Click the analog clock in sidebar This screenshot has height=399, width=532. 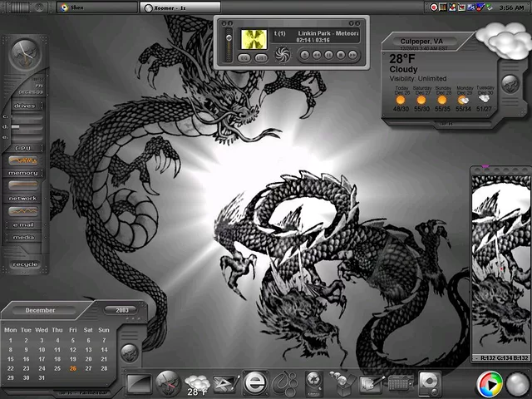(24, 54)
